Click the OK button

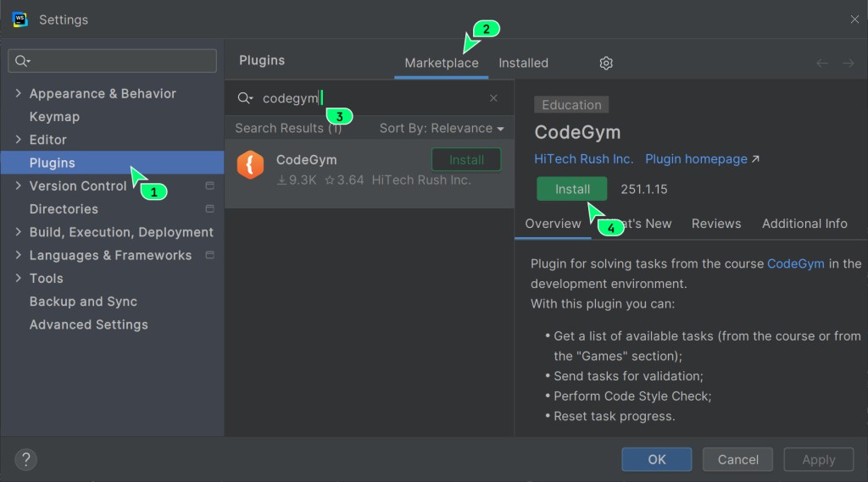657,459
